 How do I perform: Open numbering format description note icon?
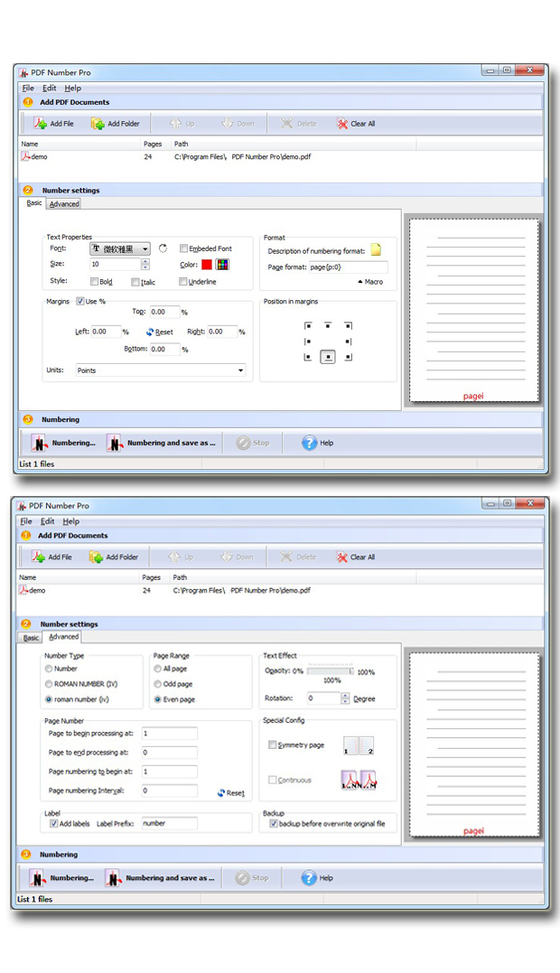376,250
